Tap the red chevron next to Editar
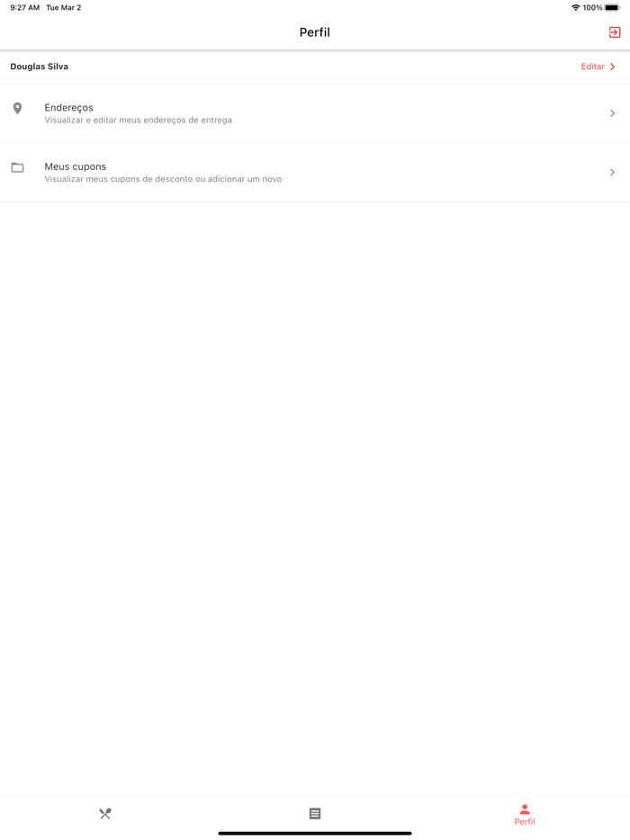Screen dimensions: 630x840 (612, 67)
